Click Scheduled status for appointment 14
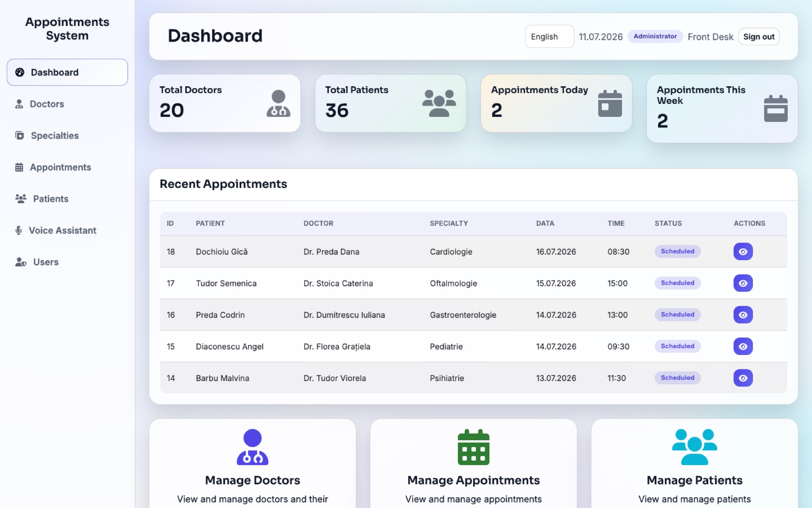 click(678, 378)
